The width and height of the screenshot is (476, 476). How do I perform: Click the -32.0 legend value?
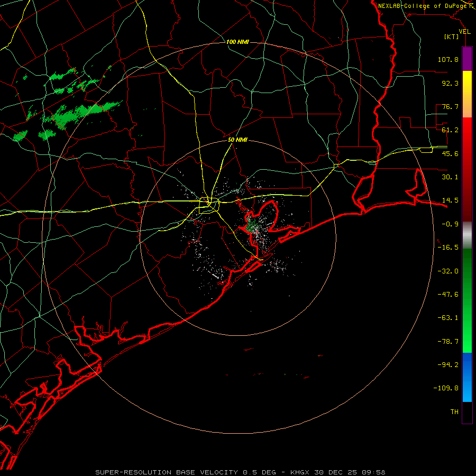[448, 271]
